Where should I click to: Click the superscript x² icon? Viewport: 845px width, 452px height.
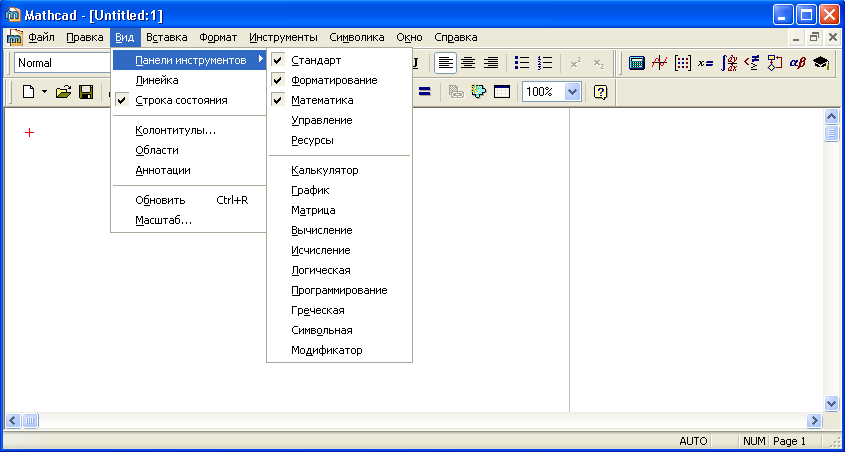576,63
